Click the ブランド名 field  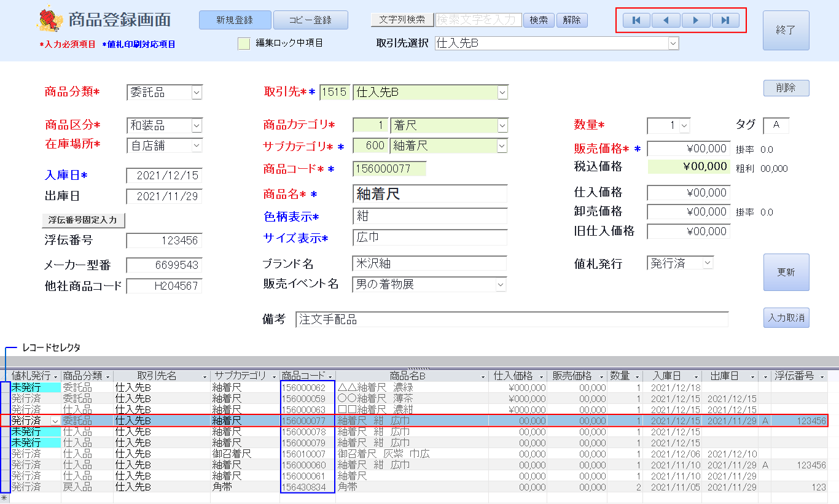click(430, 263)
